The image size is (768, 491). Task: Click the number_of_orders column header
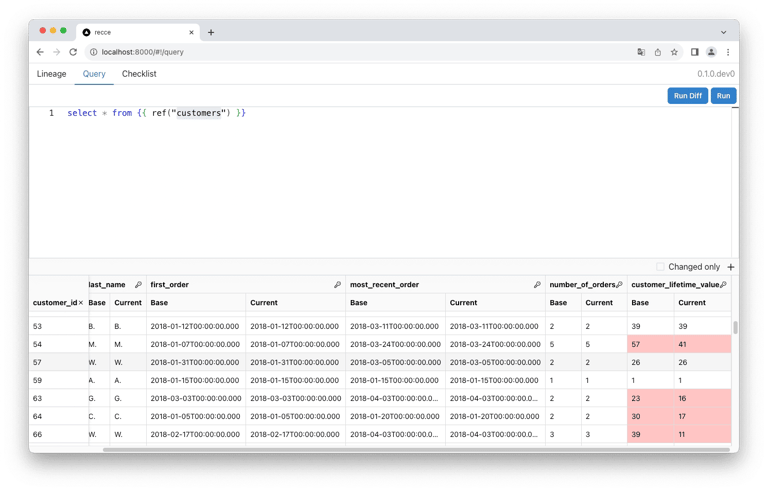pyautogui.click(x=582, y=285)
